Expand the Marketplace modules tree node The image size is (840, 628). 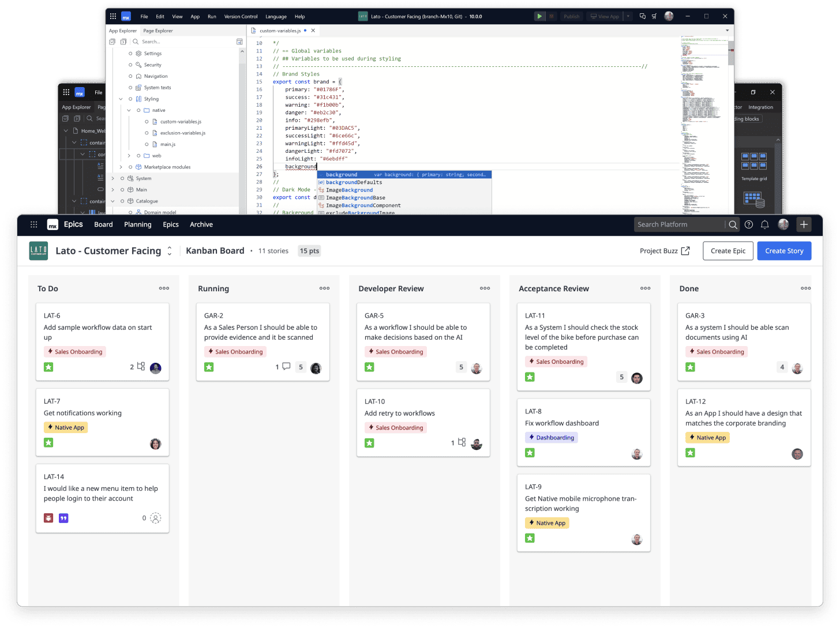click(x=121, y=167)
